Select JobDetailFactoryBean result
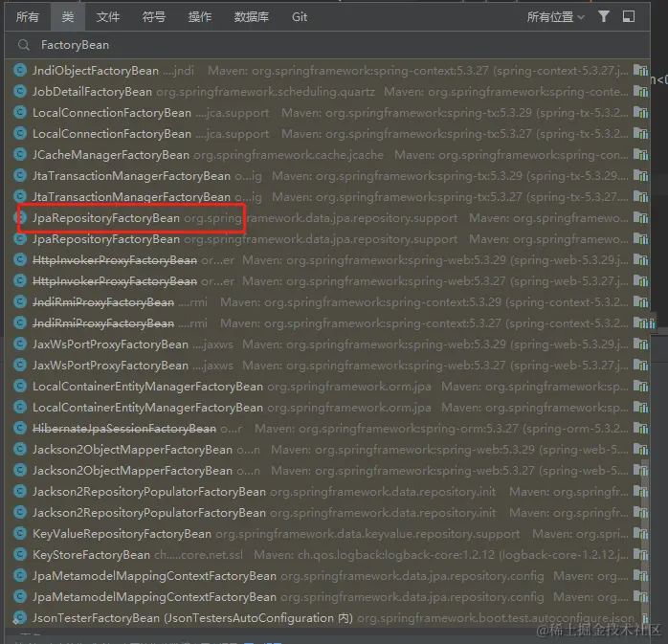Viewport: 668px width, 644px height. (x=327, y=92)
